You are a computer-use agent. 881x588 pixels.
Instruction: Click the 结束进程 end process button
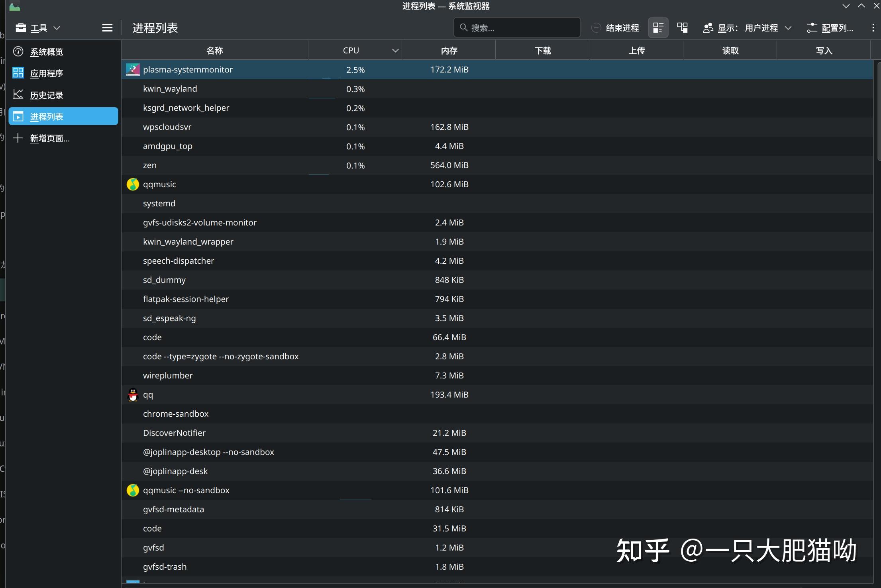pyautogui.click(x=615, y=27)
